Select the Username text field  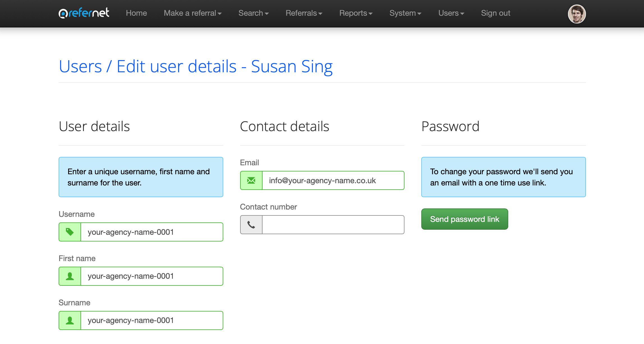(x=151, y=232)
